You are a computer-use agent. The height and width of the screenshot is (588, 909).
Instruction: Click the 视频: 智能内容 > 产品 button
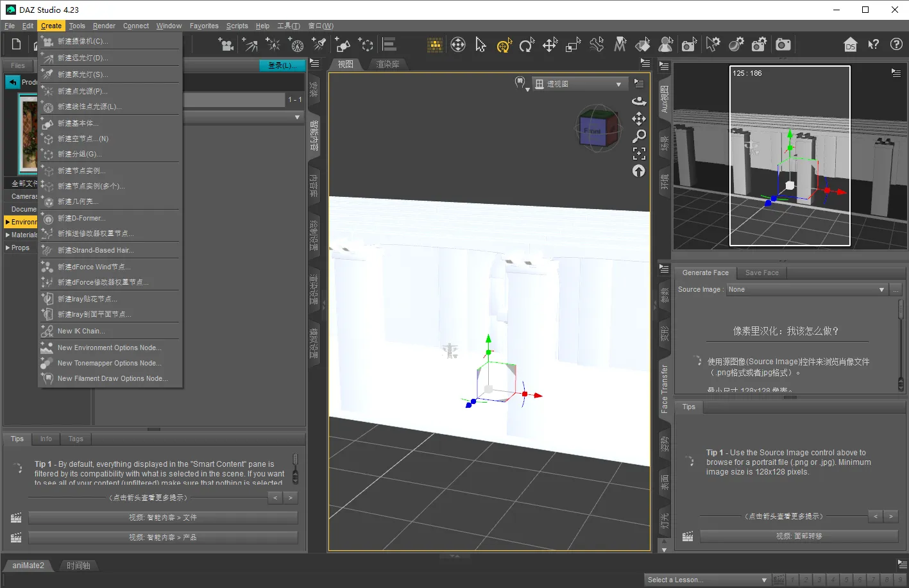pyautogui.click(x=163, y=537)
